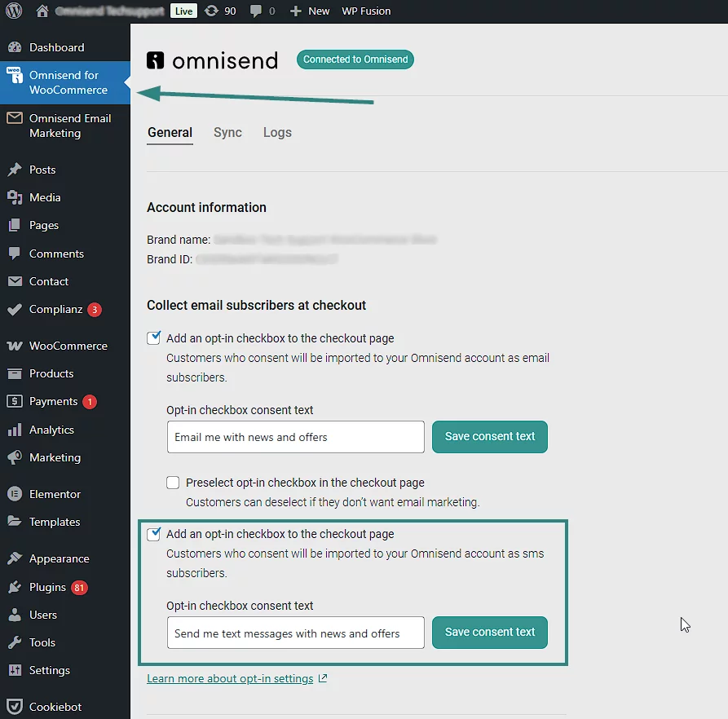Open WP Fusion in admin bar
The height and width of the screenshot is (719, 728).
[366, 11]
